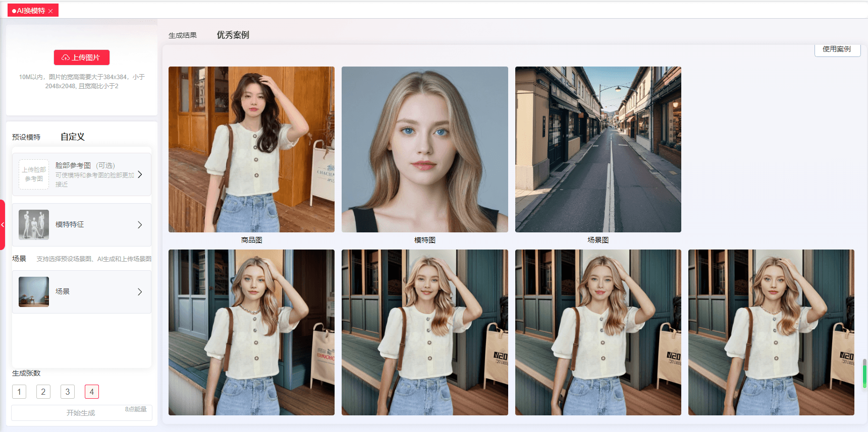Viewport: 868px width, 432px height.
Task: Switch to the 预设模特 tab
Action: click(26, 137)
